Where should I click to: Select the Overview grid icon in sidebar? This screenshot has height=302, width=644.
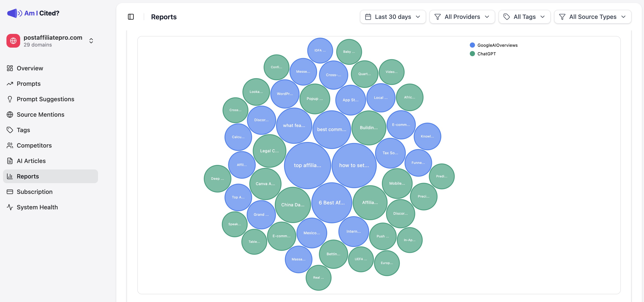(10, 68)
